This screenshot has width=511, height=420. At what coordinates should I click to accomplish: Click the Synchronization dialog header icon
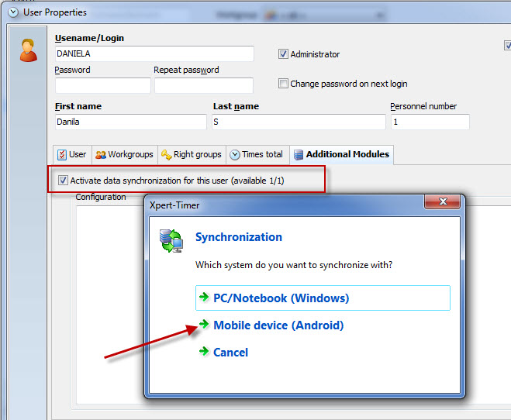(x=171, y=241)
